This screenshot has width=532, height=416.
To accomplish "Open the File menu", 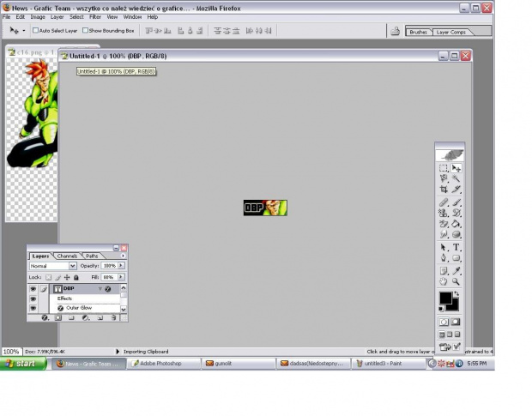I will pos(7,17).
